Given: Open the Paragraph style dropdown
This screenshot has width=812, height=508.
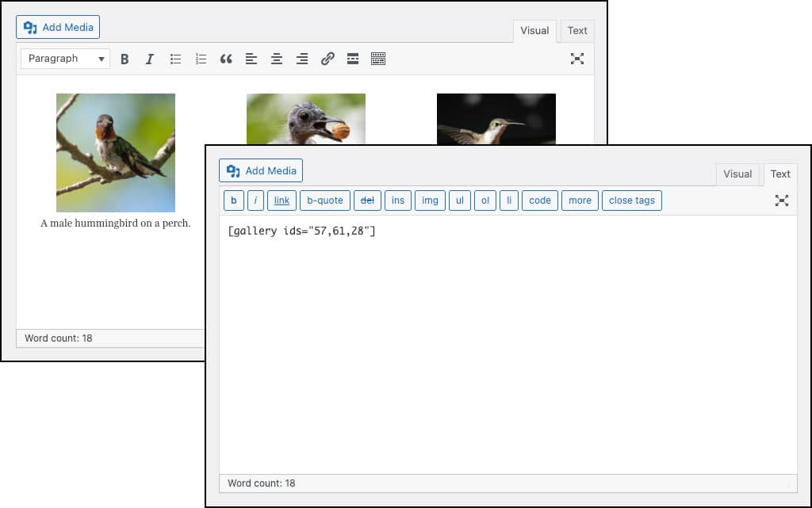Looking at the screenshot, I should pyautogui.click(x=64, y=59).
